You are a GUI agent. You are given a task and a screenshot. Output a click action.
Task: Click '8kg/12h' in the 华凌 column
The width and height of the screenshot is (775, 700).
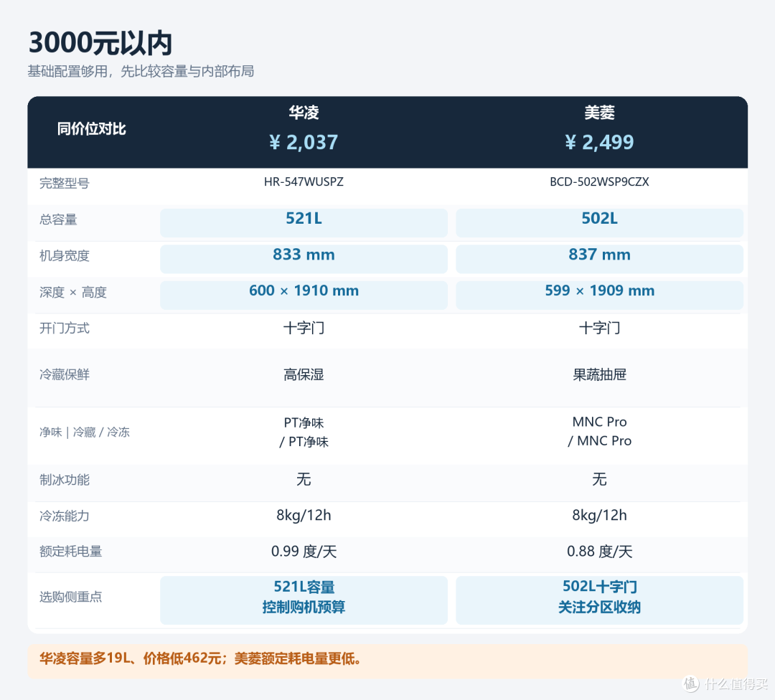(x=304, y=515)
